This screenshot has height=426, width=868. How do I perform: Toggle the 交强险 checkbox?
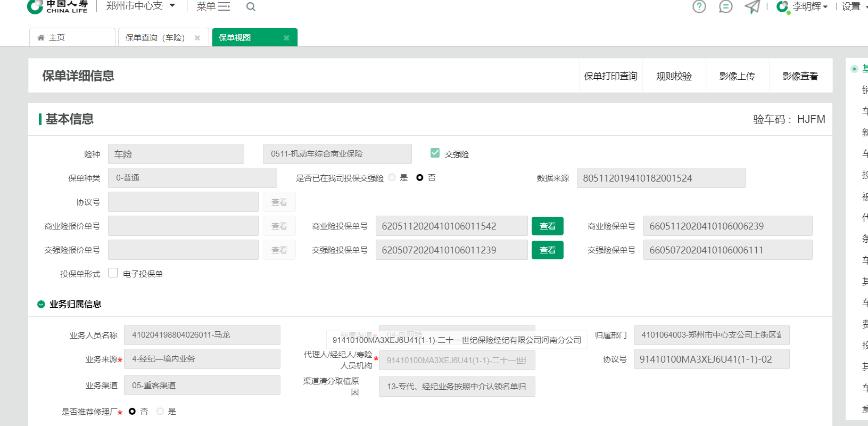[x=435, y=153]
